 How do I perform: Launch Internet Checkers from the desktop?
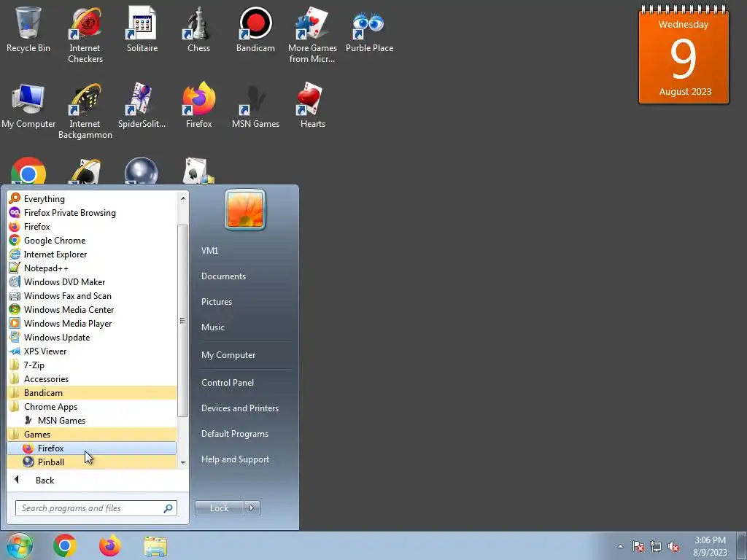85,34
